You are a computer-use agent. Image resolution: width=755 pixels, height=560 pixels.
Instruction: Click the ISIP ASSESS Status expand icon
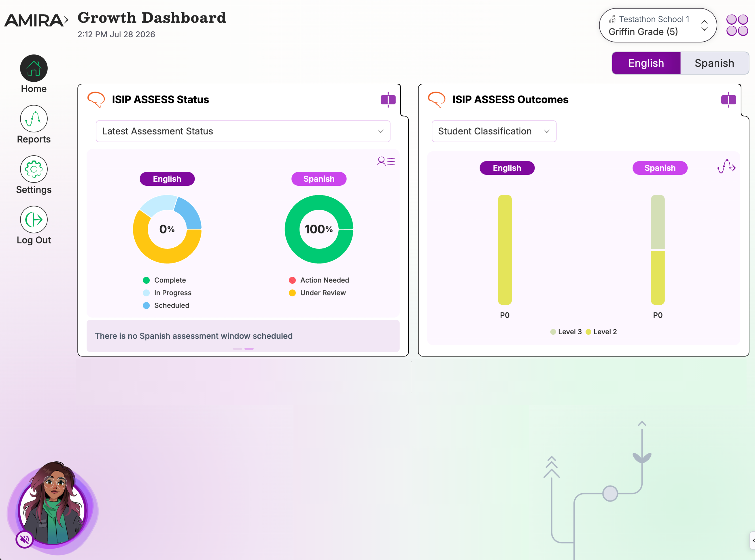point(388,100)
